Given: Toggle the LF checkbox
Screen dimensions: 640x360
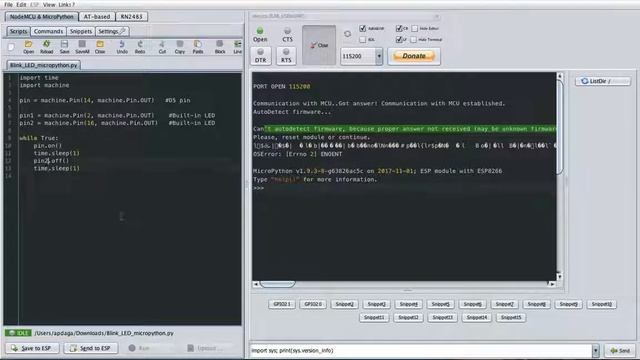Looking at the screenshot, I should coord(399,40).
